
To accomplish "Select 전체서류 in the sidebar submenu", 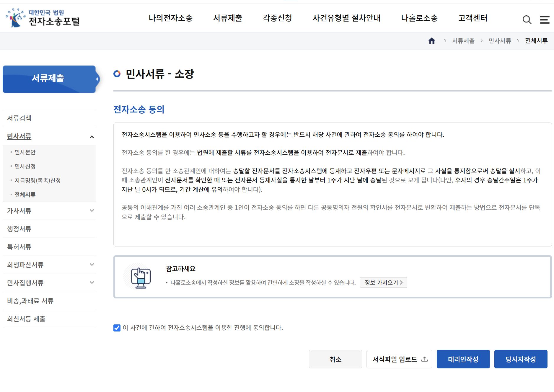I will [x=25, y=195].
